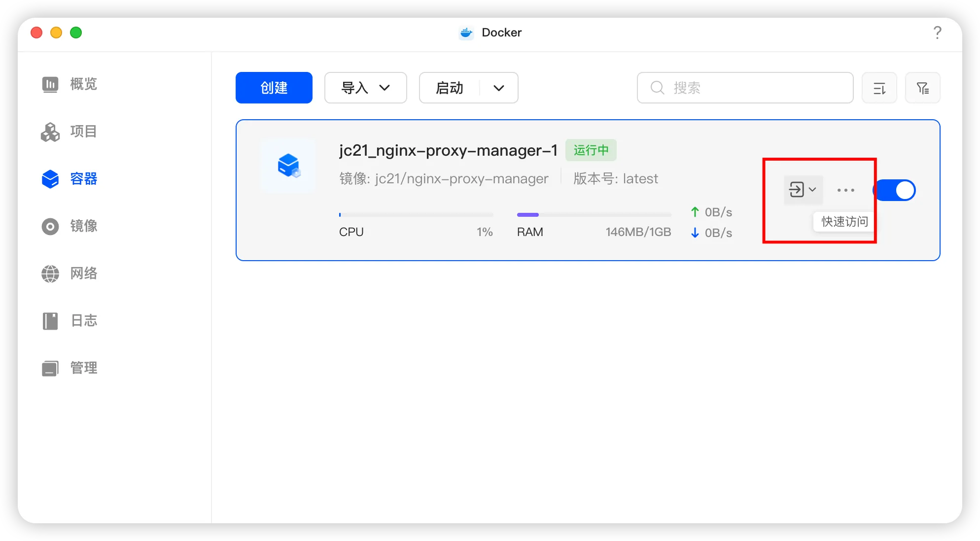Viewport: 980px width, 541px height.
Task: Click the 镜像: jc21/nginx-proxy-manager label
Action: point(444,178)
